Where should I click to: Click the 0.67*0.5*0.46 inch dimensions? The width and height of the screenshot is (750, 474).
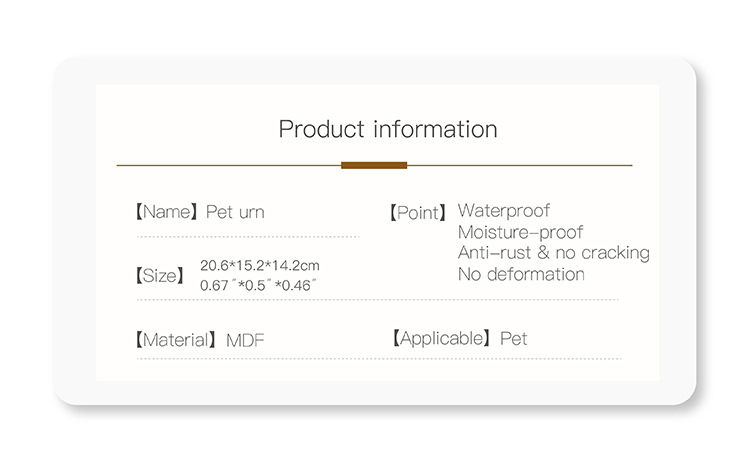[258, 285]
